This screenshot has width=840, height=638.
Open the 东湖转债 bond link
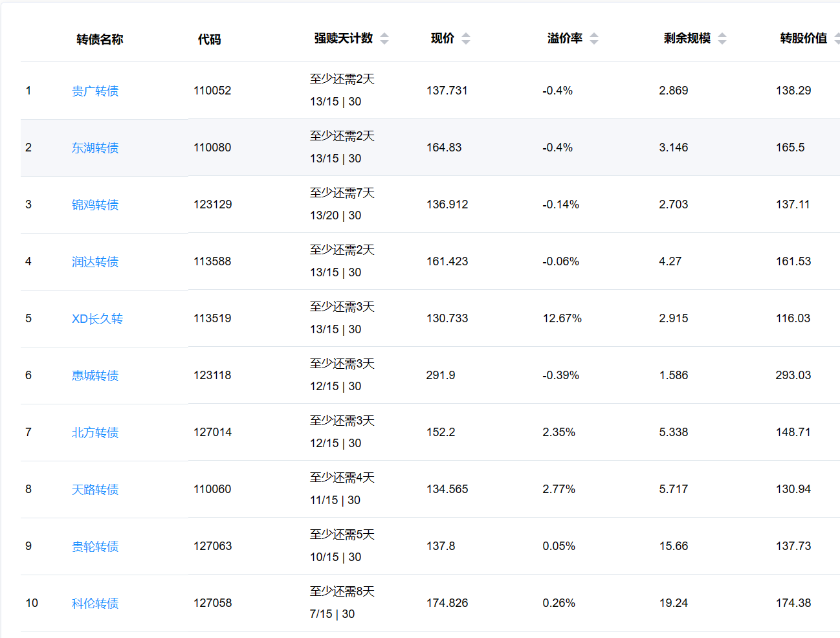(95, 148)
